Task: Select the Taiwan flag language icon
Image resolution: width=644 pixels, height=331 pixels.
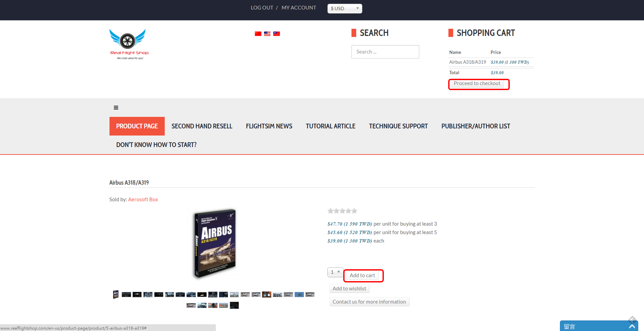Action: (277, 33)
